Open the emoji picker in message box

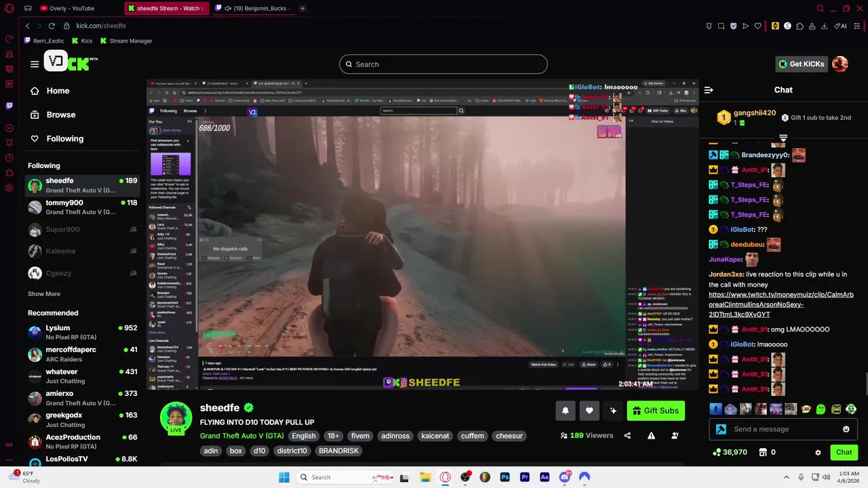(x=846, y=429)
